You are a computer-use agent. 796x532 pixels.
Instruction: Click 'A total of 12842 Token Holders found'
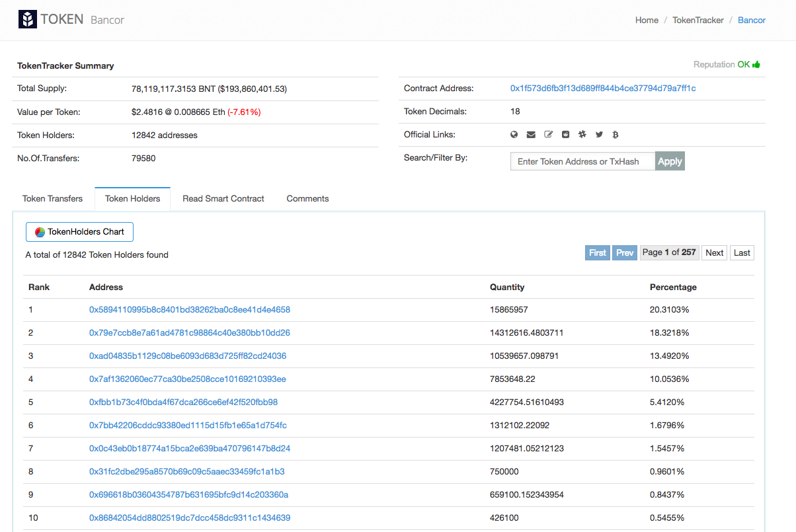(x=97, y=254)
